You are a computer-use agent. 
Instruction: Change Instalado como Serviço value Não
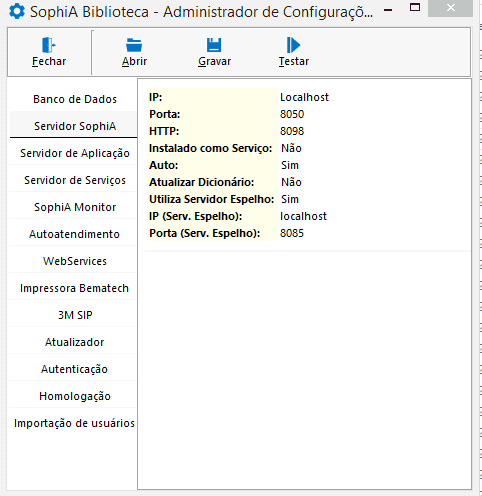(x=291, y=148)
